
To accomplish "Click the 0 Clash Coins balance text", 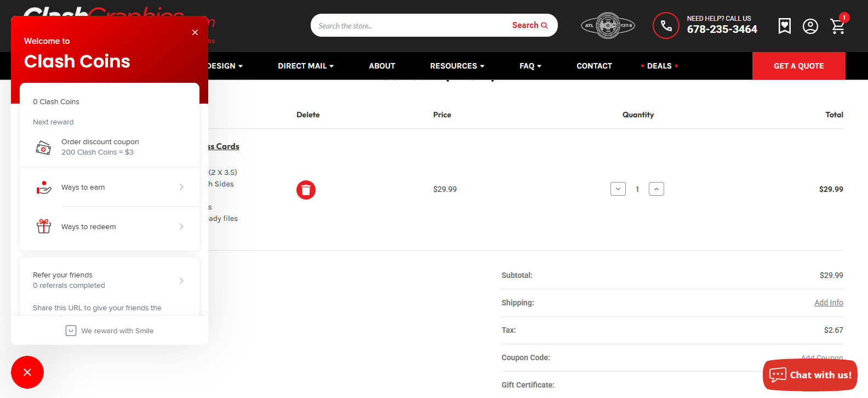I will coord(56,101).
